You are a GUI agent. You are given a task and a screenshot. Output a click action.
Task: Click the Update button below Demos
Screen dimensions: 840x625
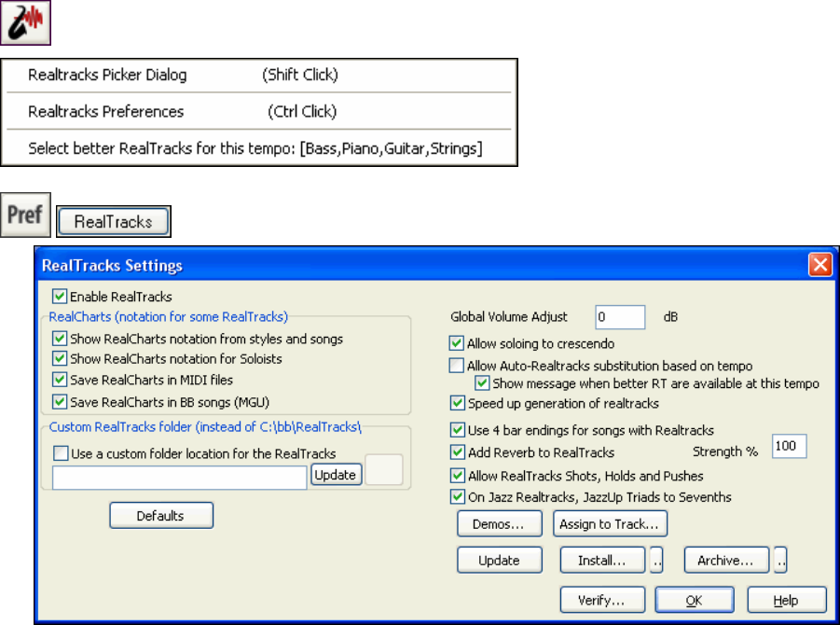pyautogui.click(x=500, y=560)
